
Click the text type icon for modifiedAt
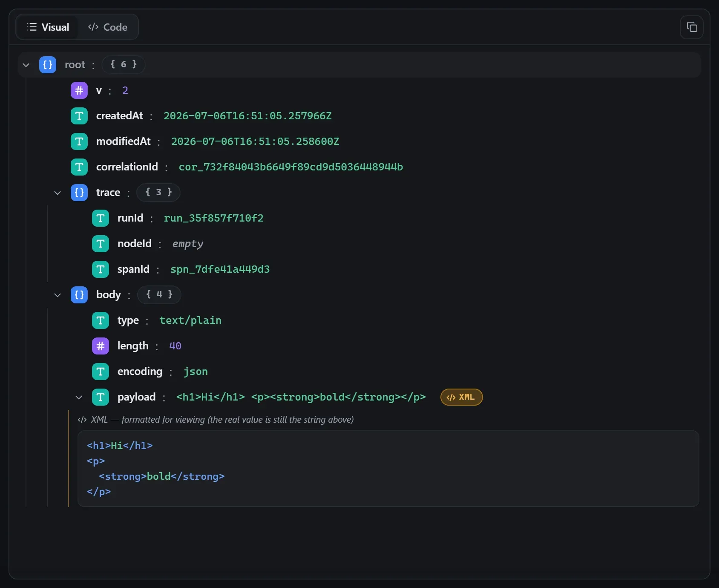tap(79, 141)
